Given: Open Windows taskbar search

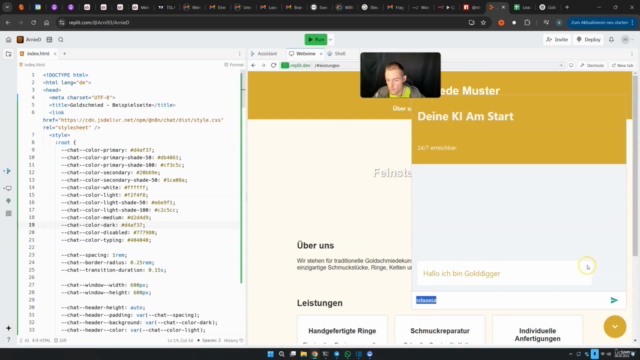Looking at the screenshot, I should point(282,354).
